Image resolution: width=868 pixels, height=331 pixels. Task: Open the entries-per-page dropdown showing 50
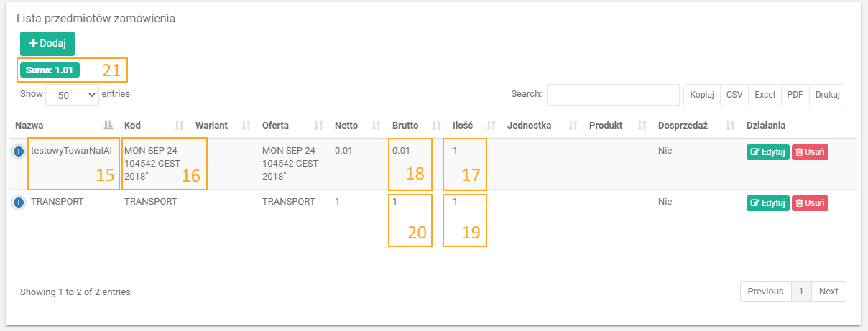coord(72,94)
